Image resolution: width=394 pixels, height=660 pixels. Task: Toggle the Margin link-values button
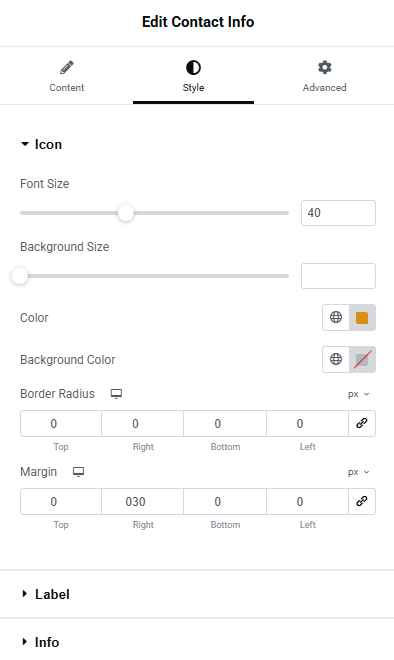(x=362, y=501)
